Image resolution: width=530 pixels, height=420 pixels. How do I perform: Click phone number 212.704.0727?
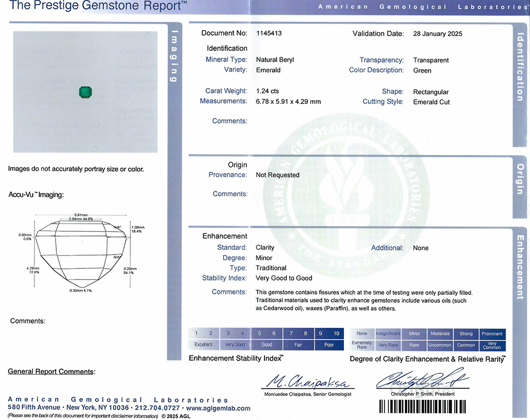[x=157, y=408]
